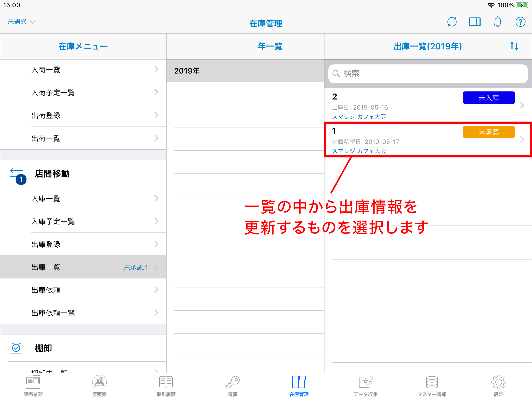Image resolution: width=532 pixels, height=399 pixels.
Task: Tap the refresh sync icon
Action: (452, 22)
